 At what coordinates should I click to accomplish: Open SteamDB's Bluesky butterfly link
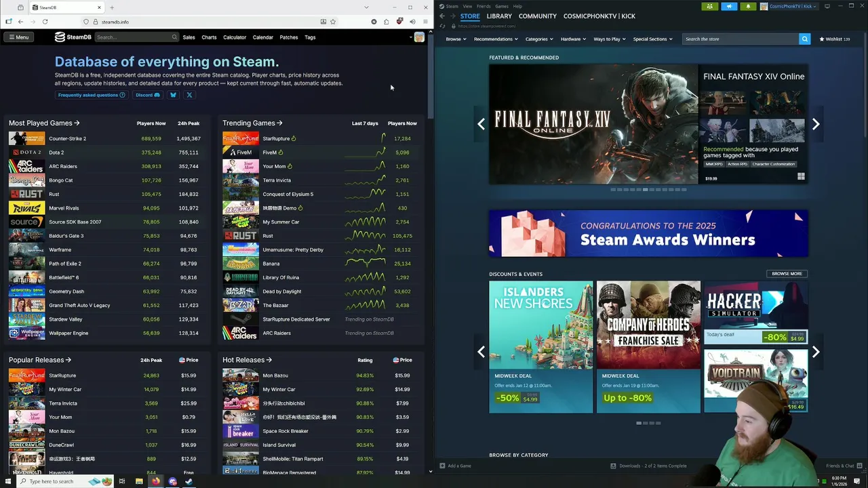[x=173, y=95]
